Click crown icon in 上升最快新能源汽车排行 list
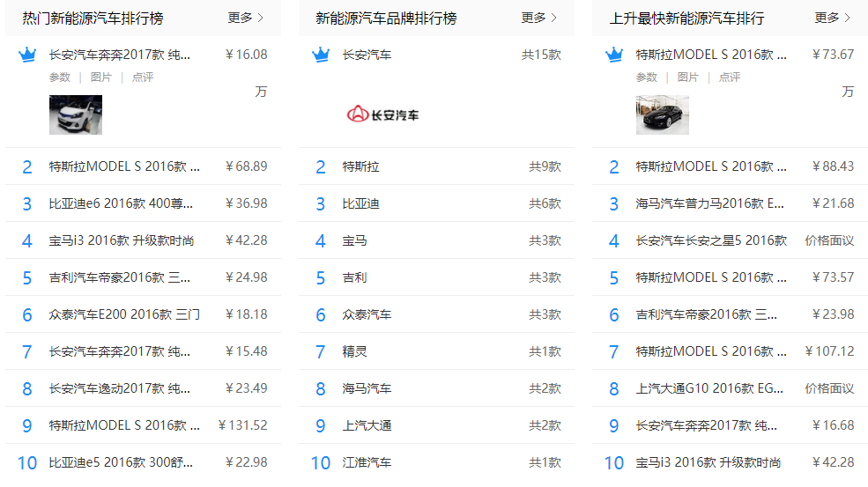Image resolution: width=868 pixels, height=487 pixels. (614, 55)
